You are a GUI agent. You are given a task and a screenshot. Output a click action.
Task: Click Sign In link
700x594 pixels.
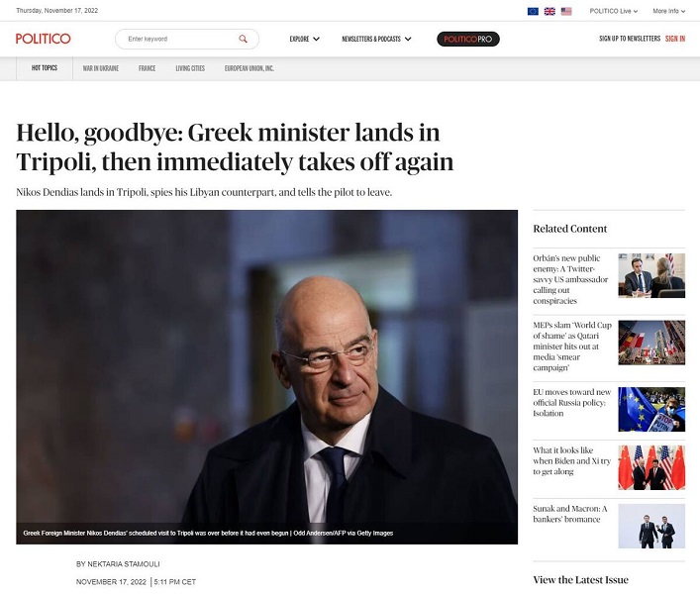point(675,39)
